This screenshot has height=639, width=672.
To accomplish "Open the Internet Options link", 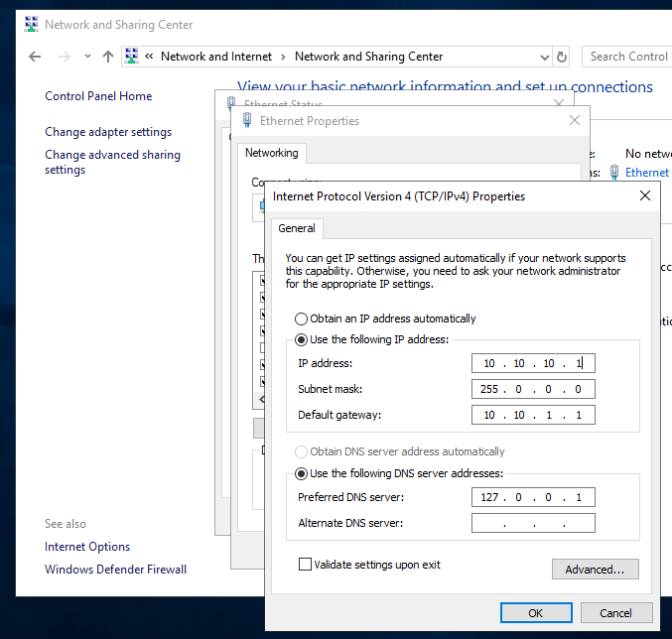I will (87, 547).
